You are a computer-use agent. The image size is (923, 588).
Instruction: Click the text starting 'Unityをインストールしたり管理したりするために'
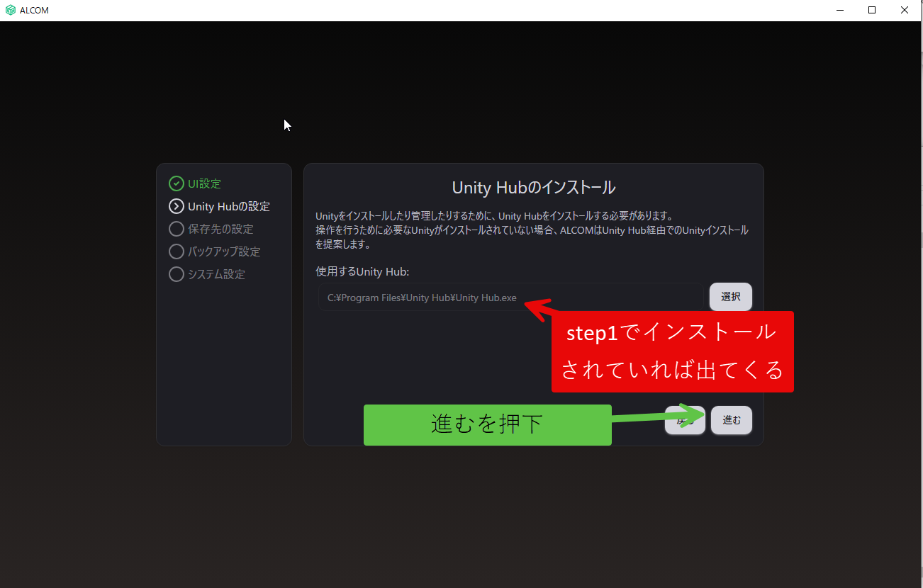pyautogui.click(x=532, y=230)
